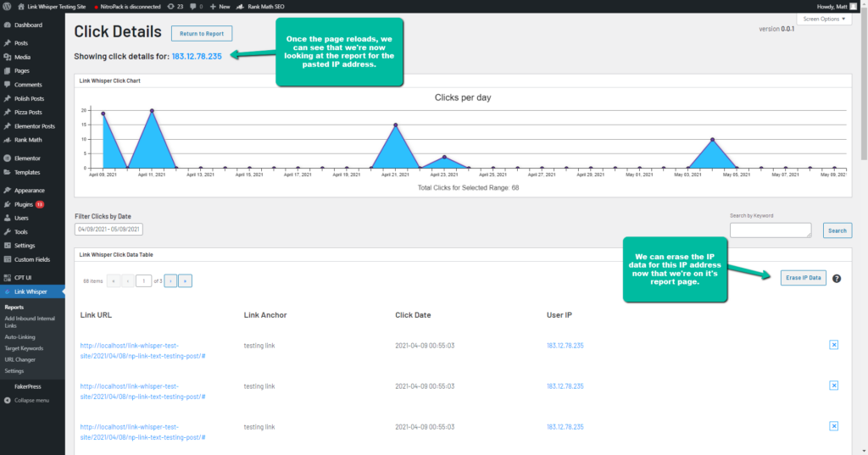Check NitroPack is disconnected status
This screenshot has height=455, width=868.
[127, 7]
